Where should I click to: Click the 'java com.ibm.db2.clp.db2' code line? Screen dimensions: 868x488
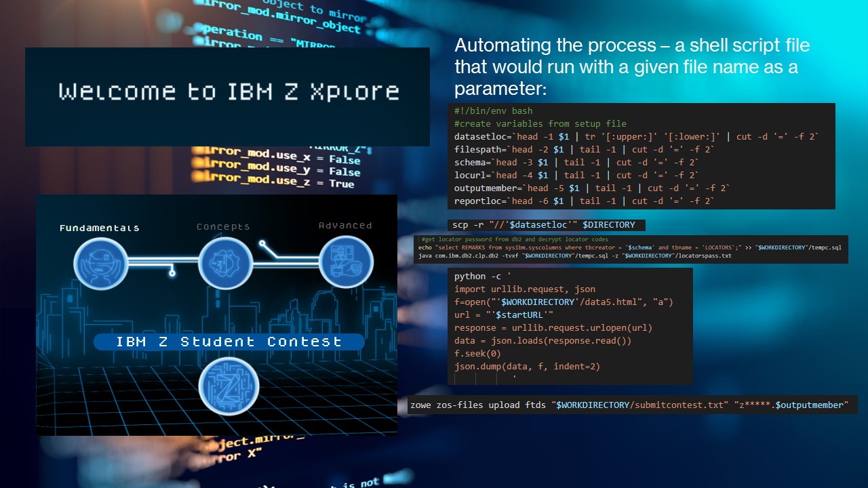(574, 256)
